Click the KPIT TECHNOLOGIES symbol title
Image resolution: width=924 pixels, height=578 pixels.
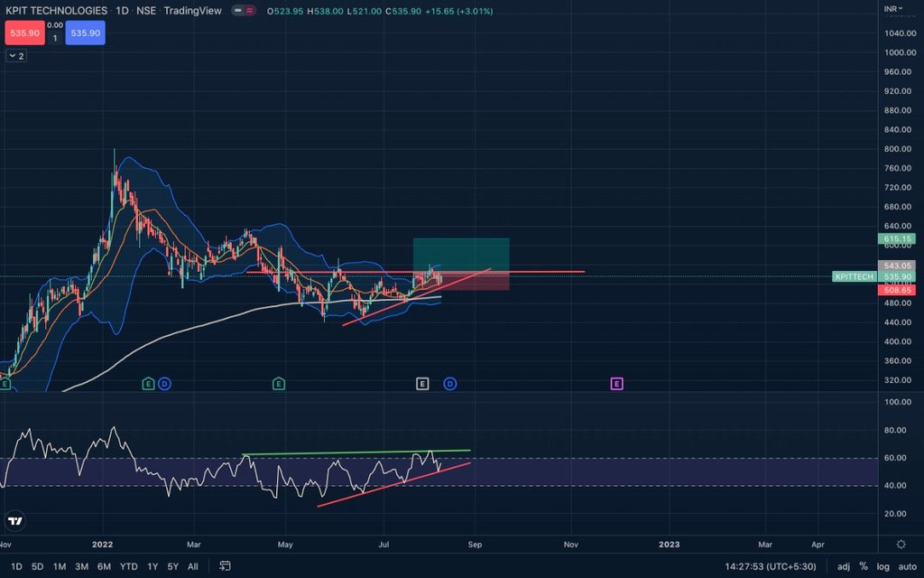click(57, 11)
